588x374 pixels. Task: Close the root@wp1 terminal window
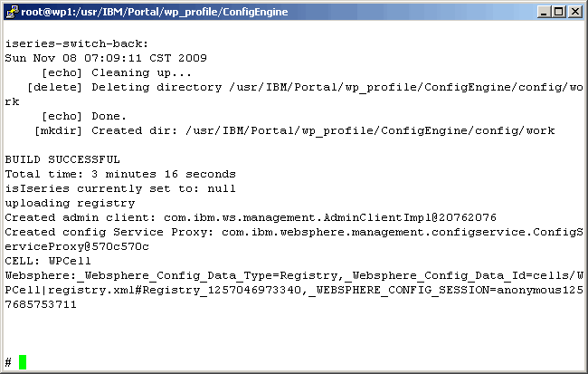[574, 11]
